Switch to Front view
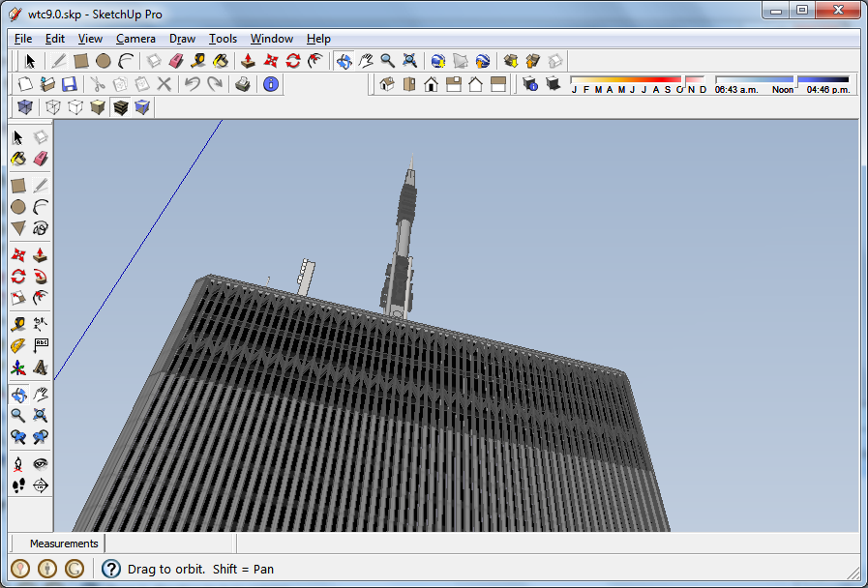868x588 pixels. 432,84
